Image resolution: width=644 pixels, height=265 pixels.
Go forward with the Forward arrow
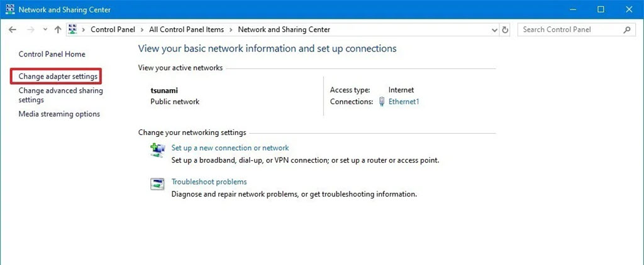click(x=30, y=30)
